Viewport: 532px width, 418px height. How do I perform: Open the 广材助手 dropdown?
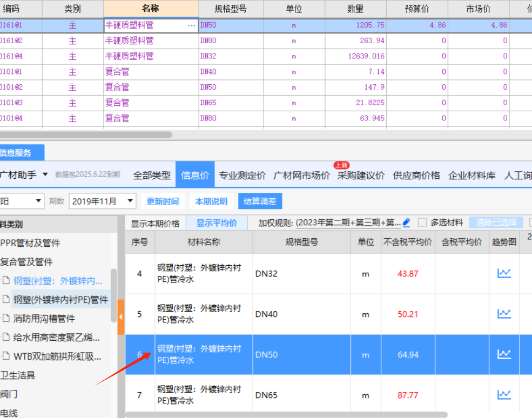pos(45,174)
